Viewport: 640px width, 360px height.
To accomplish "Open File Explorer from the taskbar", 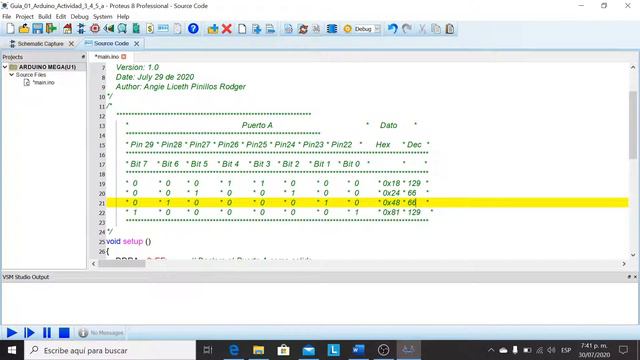I will coord(258,350).
